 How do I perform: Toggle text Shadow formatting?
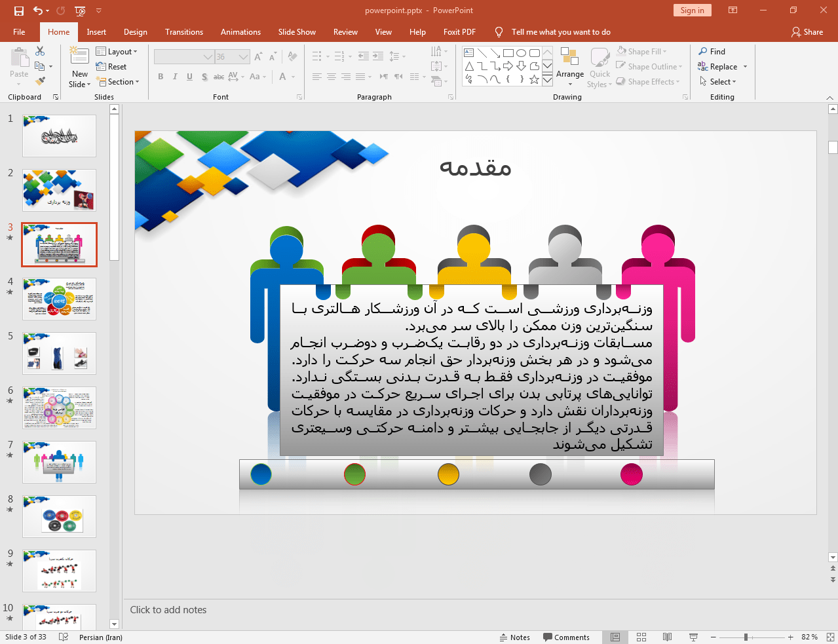coord(204,77)
